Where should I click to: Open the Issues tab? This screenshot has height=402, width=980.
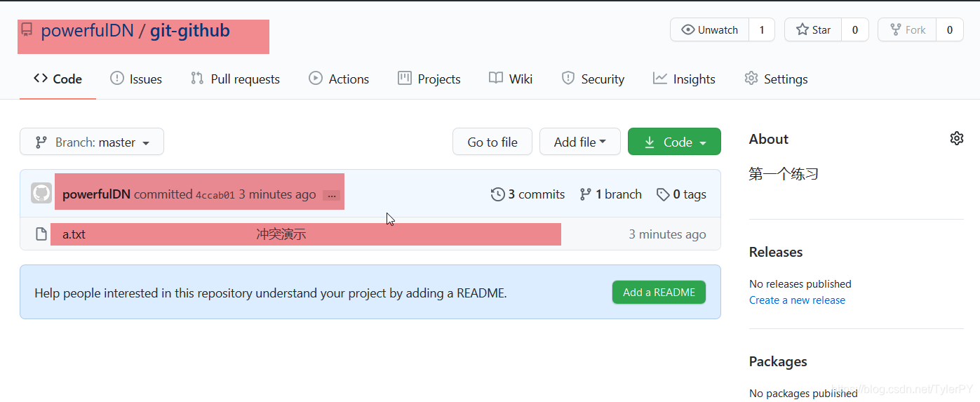point(136,79)
